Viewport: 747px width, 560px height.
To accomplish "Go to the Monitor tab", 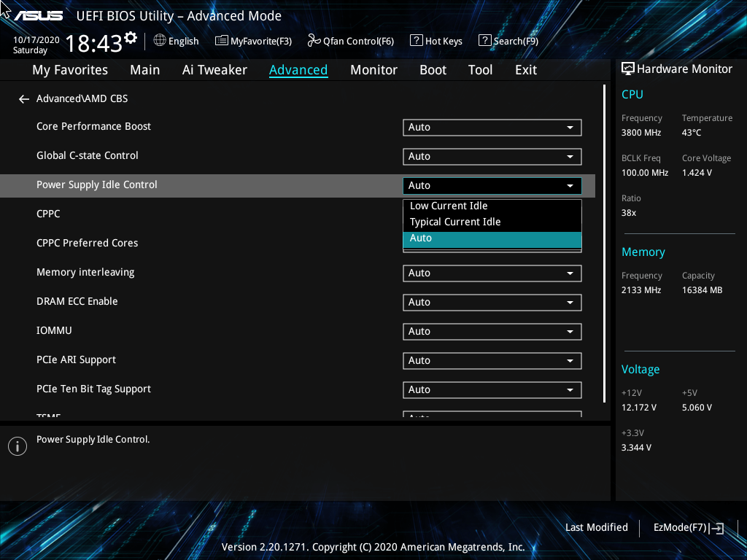I will [374, 70].
